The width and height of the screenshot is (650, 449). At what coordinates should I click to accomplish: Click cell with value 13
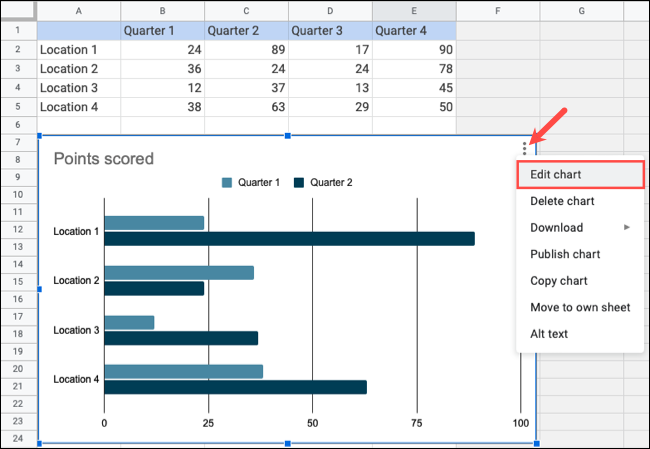click(x=330, y=88)
